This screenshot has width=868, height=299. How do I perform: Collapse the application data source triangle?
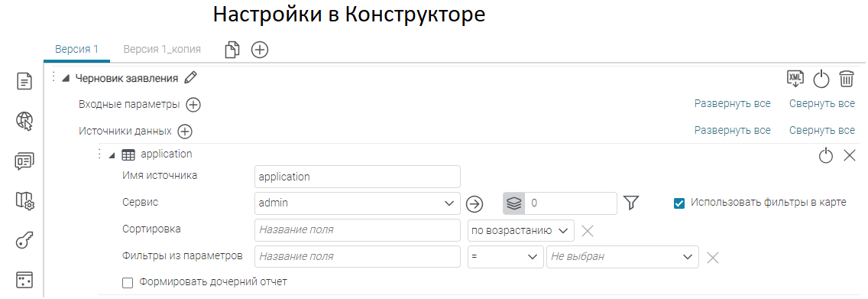click(x=112, y=155)
